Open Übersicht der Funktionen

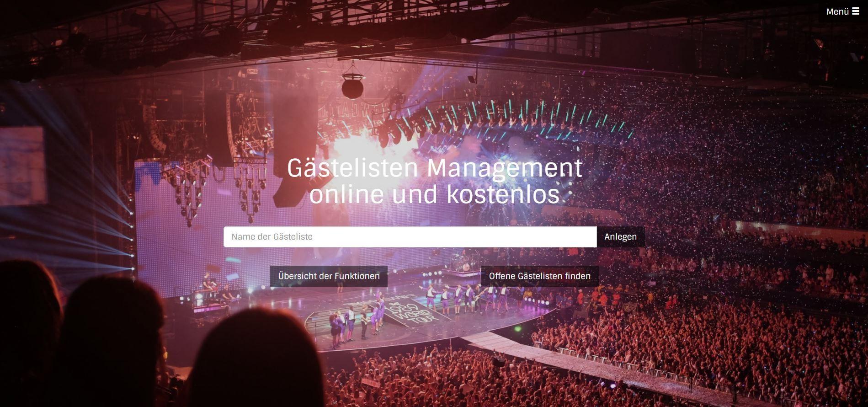329,276
